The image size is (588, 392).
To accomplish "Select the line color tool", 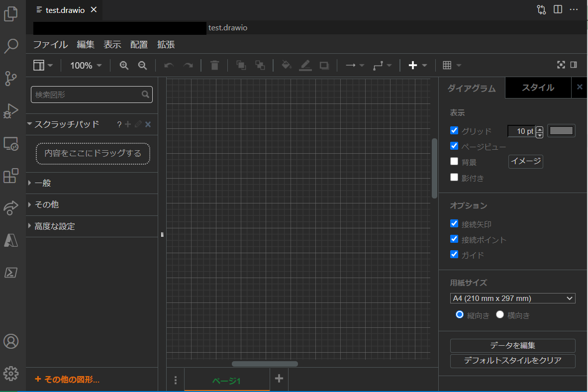I will pyautogui.click(x=305, y=65).
